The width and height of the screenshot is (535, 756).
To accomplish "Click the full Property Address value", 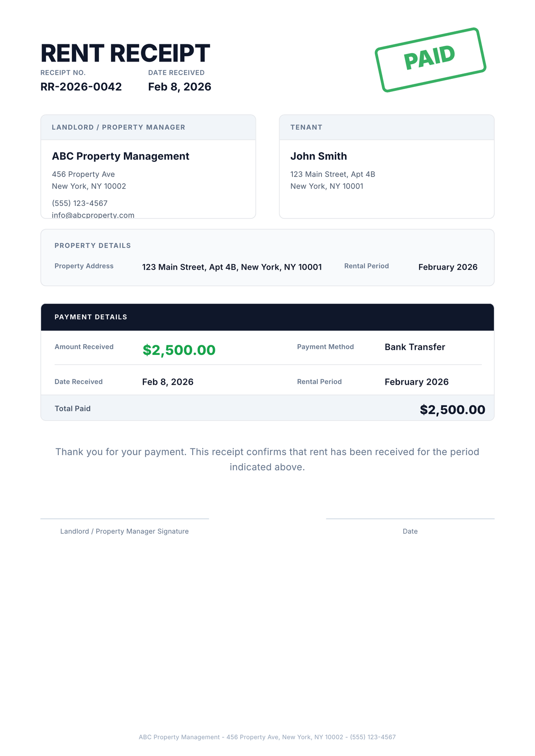I will [x=232, y=267].
